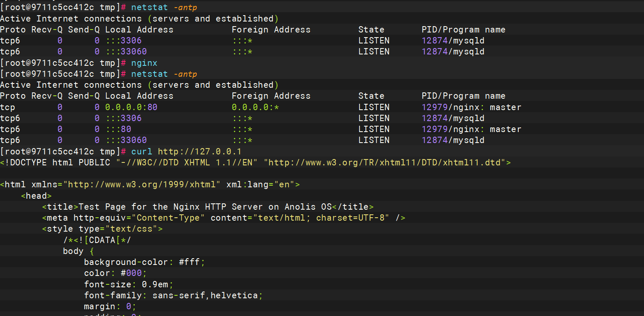Viewport: 644px width, 316px height.
Task: Click the second 'Proto Recv-Q Send-Q' header row
Action: click(253, 96)
